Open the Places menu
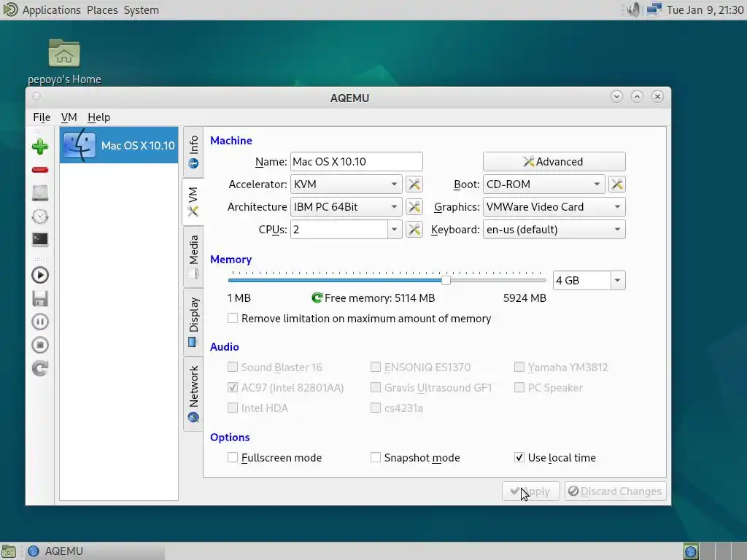 102,9
